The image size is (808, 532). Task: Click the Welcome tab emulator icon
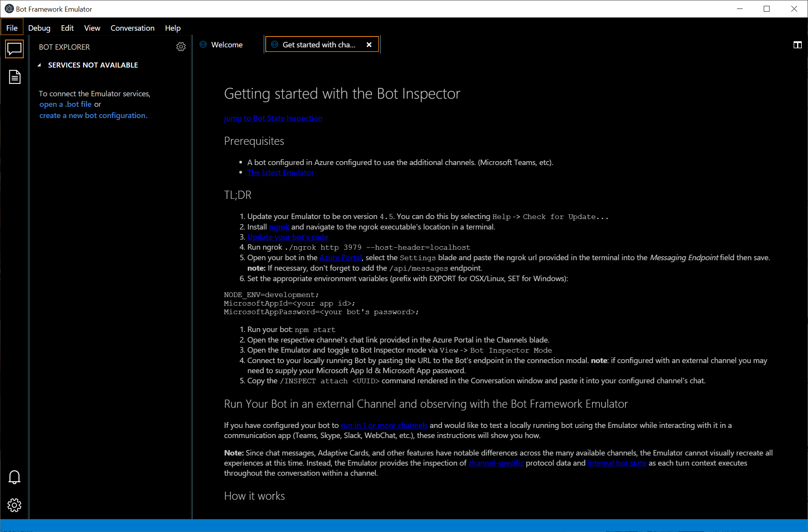203,45
